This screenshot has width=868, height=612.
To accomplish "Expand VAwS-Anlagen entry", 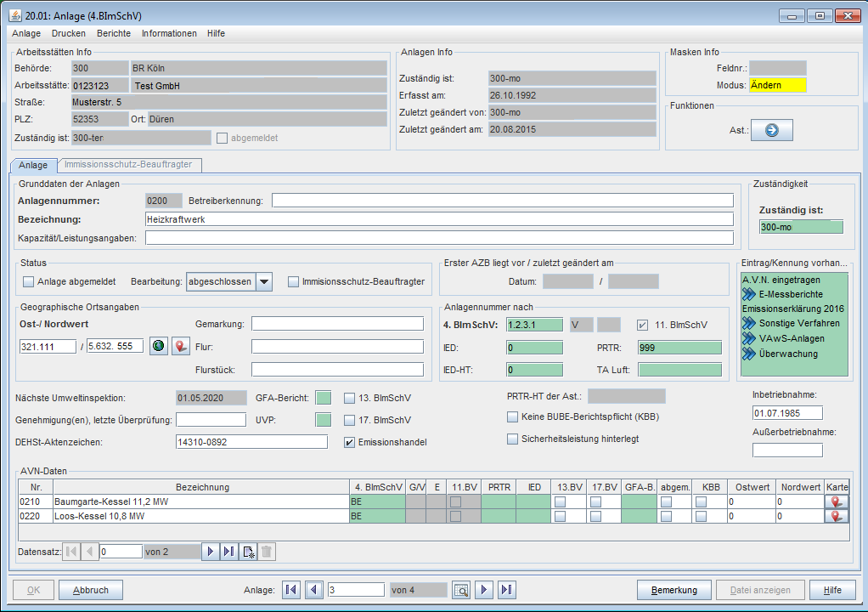I will (x=748, y=338).
